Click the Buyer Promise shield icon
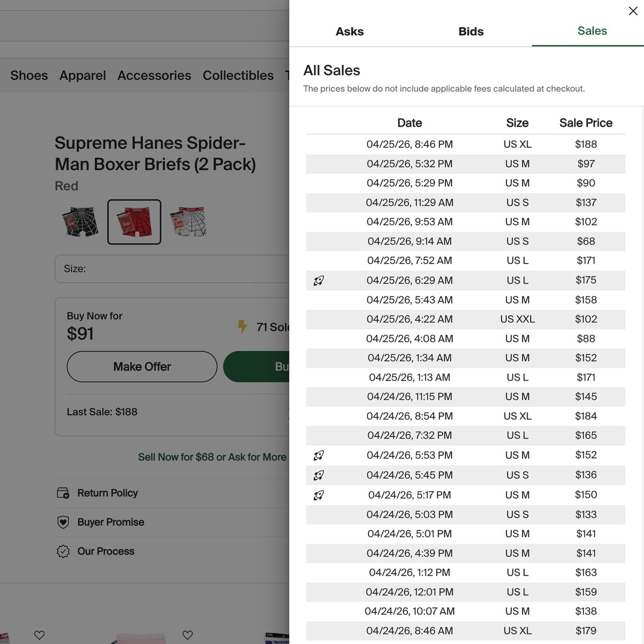 63,522
